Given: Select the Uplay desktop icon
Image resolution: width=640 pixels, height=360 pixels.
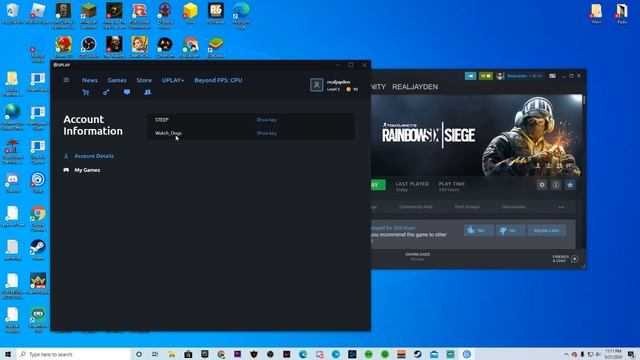Looking at the screenshot, I should click(x=38, y=182).
